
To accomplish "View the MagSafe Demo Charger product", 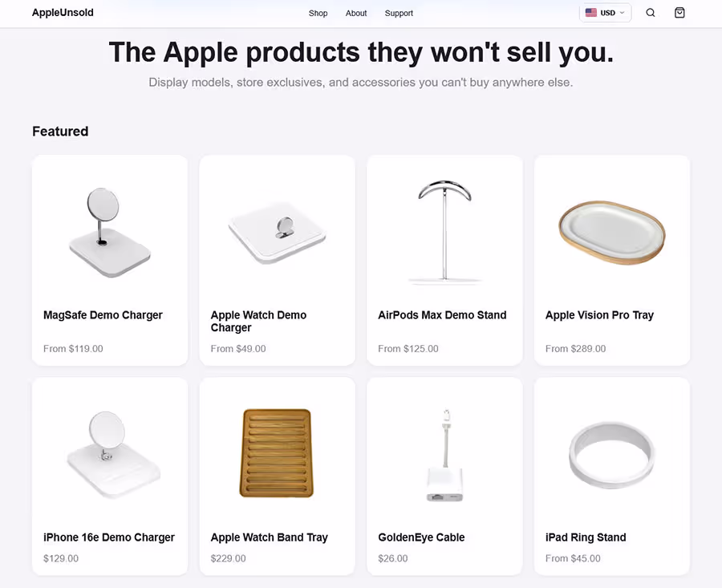I will (103, 314).
